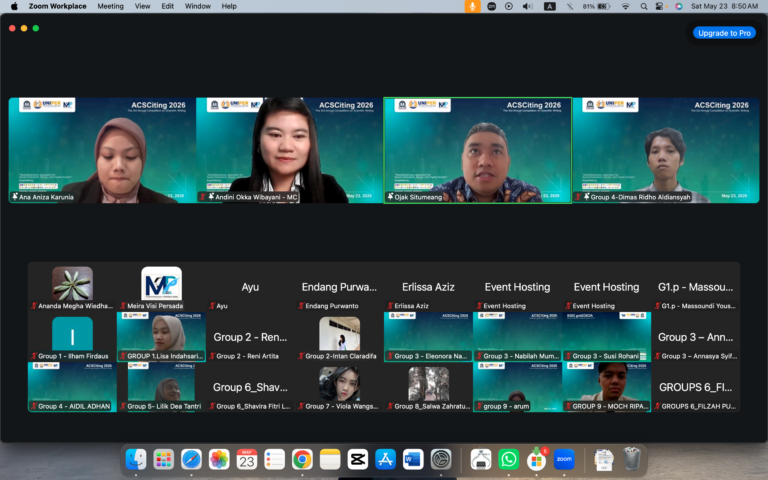Select Andini Okka Wibayani - MC video tile

(289, 150)
